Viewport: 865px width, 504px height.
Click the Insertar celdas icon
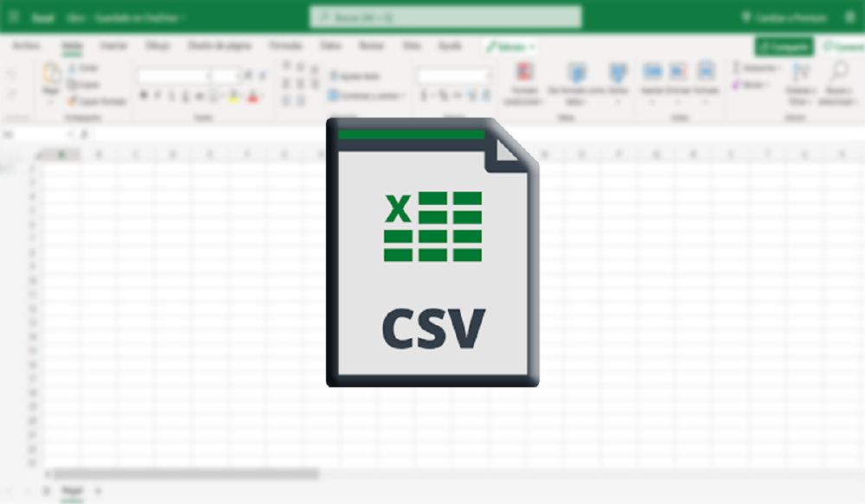click(x=652, y=72)
